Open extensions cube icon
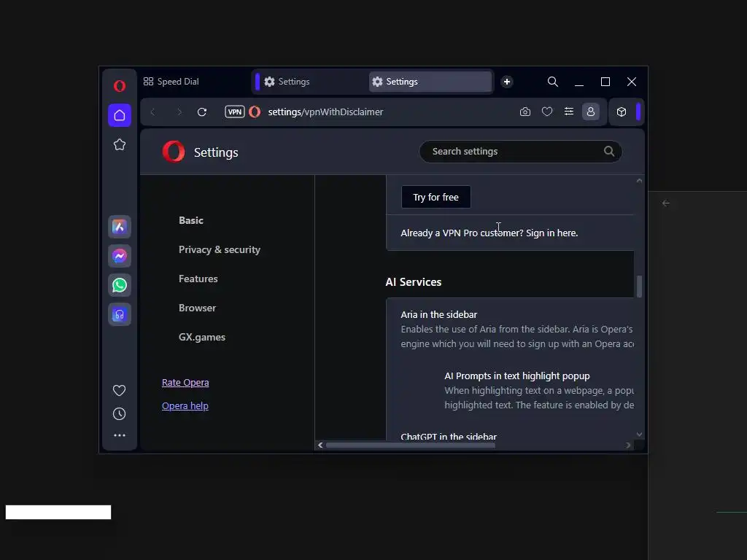Image resolution: width=747 pixels, height=560 pixels. [622, 112]
